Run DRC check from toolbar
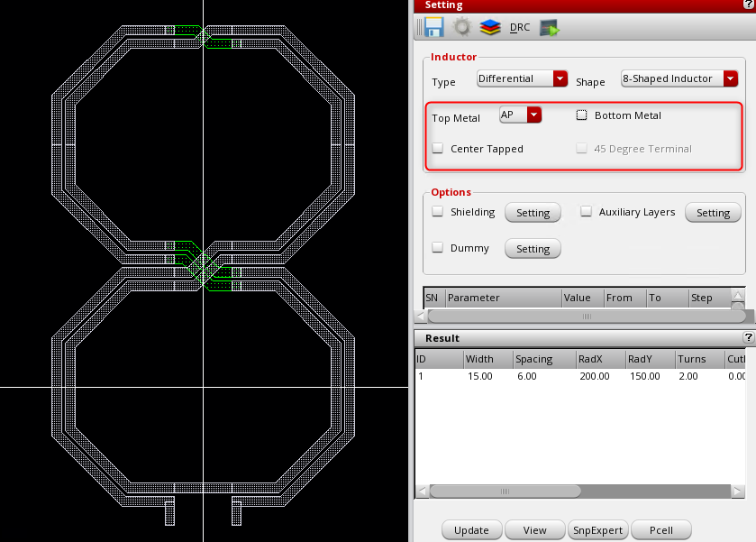The width and height of the screenshot is (756, 542). pos(520,27)
